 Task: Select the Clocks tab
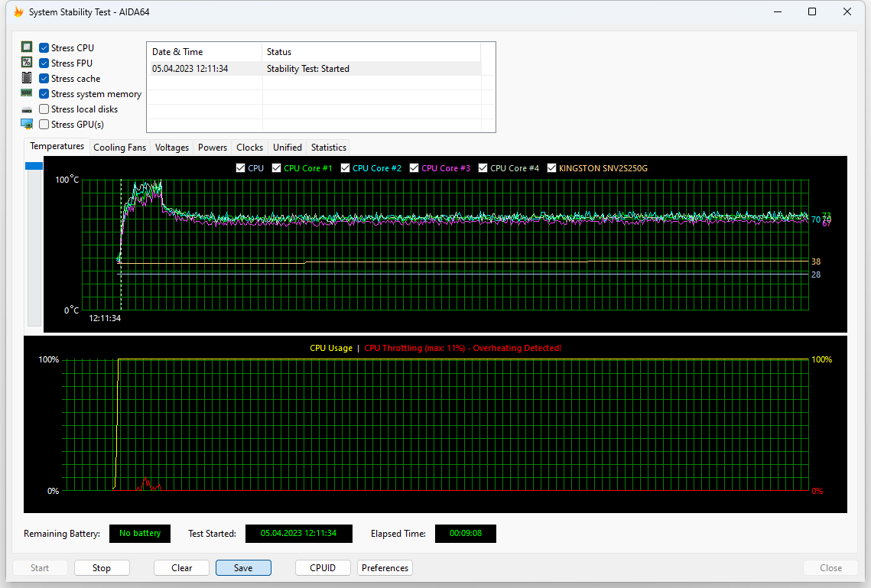[x=249, y=147]
